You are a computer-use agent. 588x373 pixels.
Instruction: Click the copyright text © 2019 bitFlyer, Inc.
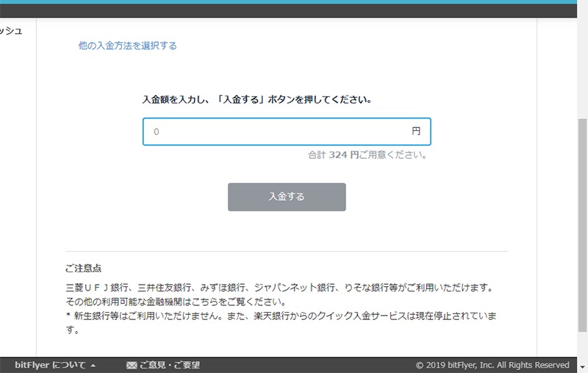492,365
